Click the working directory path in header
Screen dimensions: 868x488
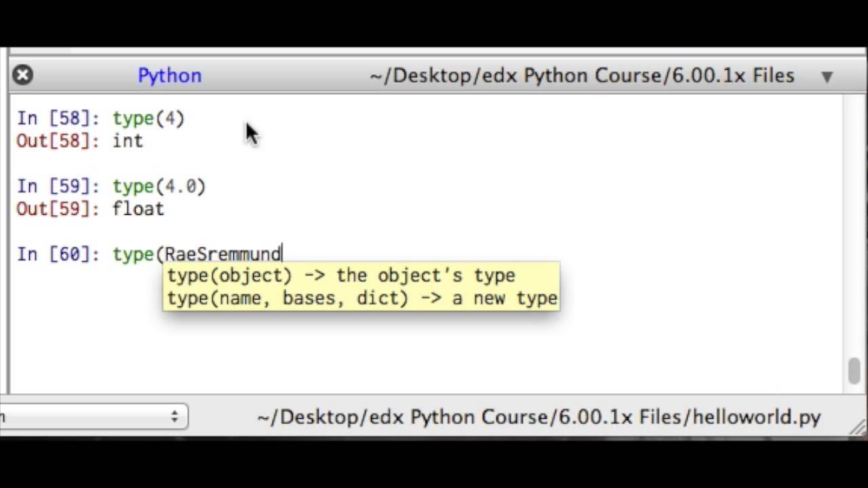[582, 75]
